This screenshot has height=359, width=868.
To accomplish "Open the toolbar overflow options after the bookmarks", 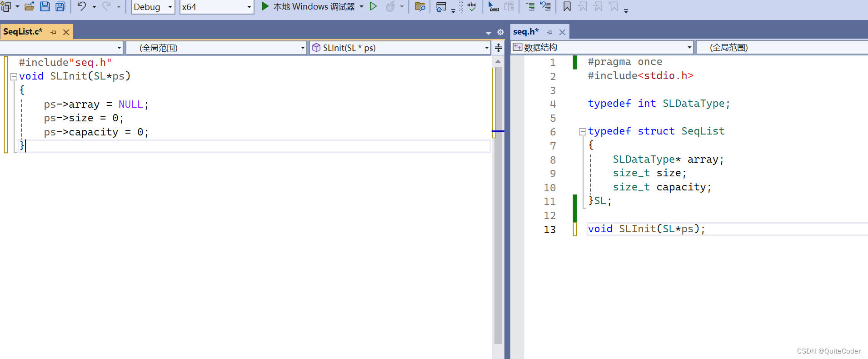I will [x=626, y=10].
